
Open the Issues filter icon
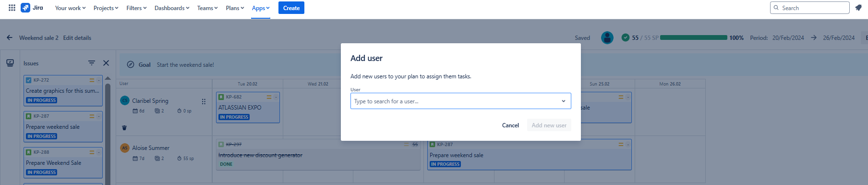point(92,63)
